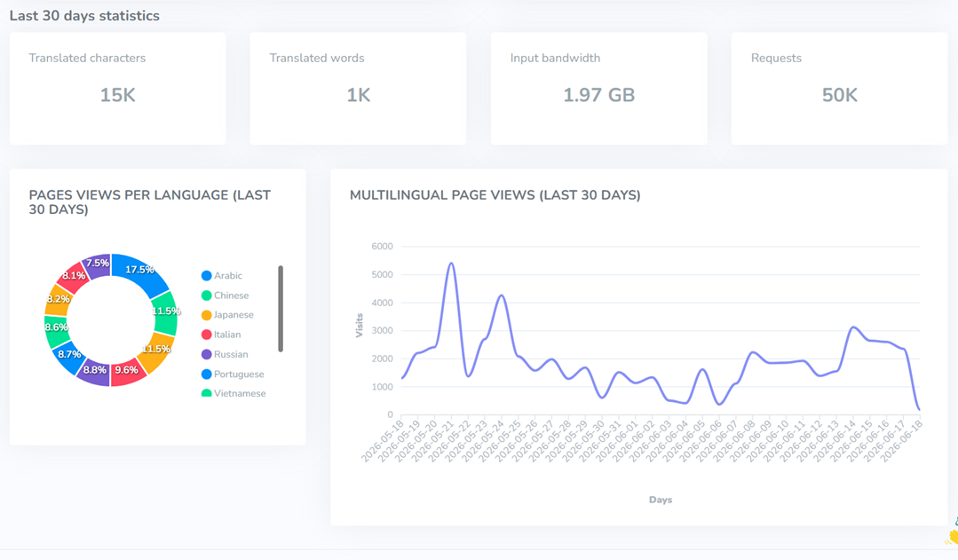Click the 'Pages views per language' chart title
958x560 pixels.
pyautogui.click(x=150, y=202)
